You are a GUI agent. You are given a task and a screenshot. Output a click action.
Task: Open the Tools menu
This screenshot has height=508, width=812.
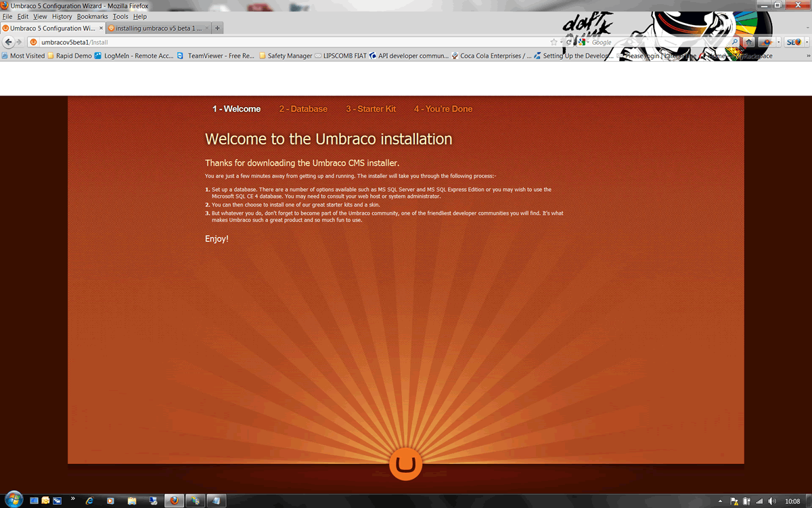(x=120, y=16)
